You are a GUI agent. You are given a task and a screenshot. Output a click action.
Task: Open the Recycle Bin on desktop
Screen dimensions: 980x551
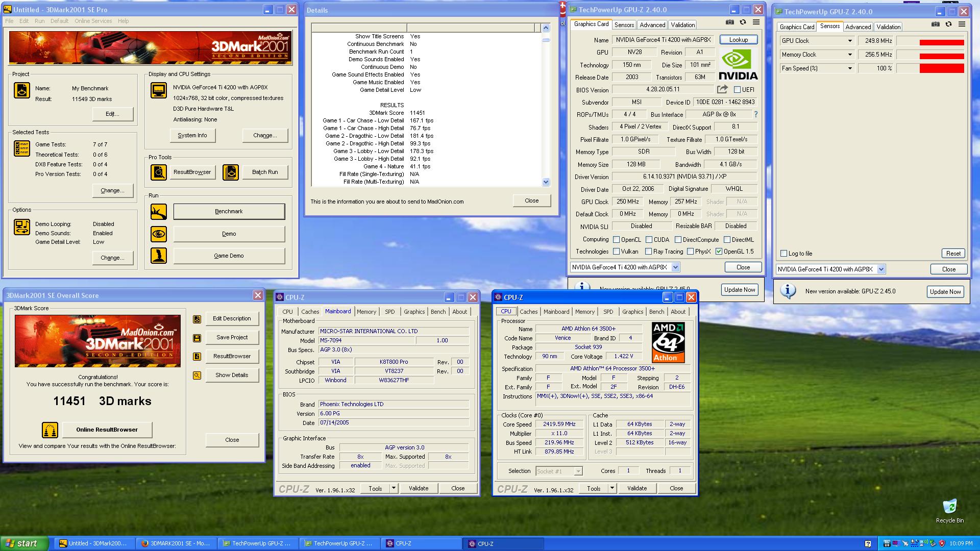[x=950, y=511]
